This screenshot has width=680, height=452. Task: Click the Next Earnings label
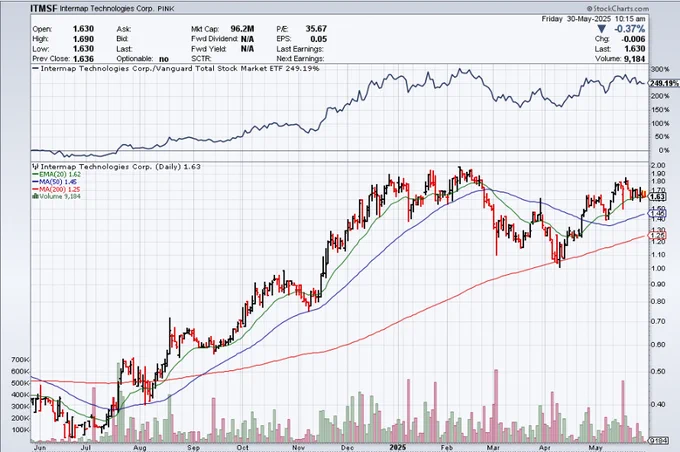[x=300, y=59]
